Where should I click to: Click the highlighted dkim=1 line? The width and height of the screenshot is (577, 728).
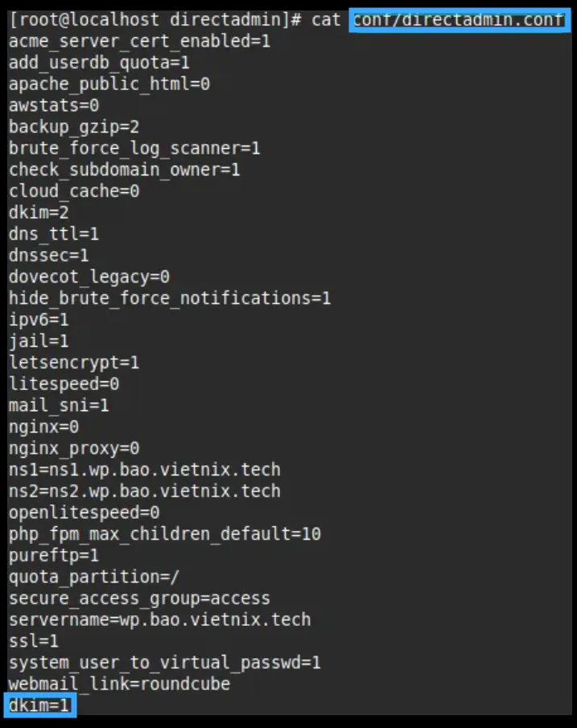[40, 705]
